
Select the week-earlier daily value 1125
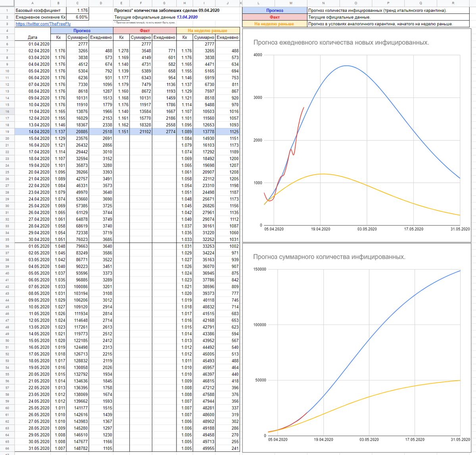point(228,132)
